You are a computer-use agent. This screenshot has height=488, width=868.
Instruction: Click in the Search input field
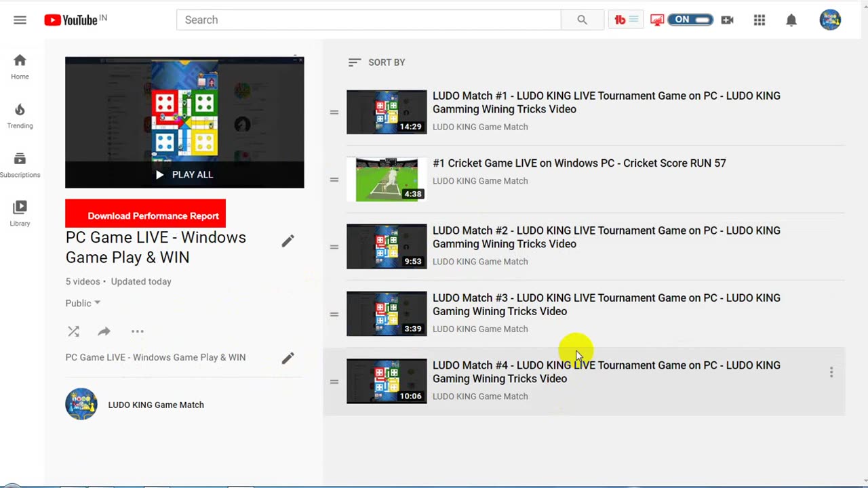(369, 20)
